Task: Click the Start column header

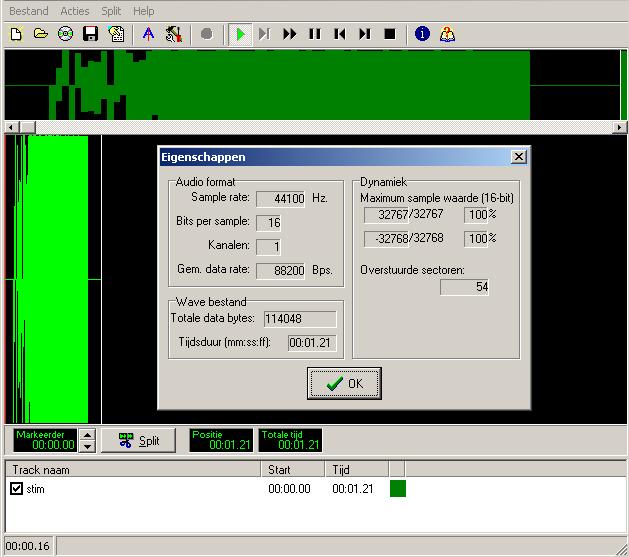Action: pos(293,469)
